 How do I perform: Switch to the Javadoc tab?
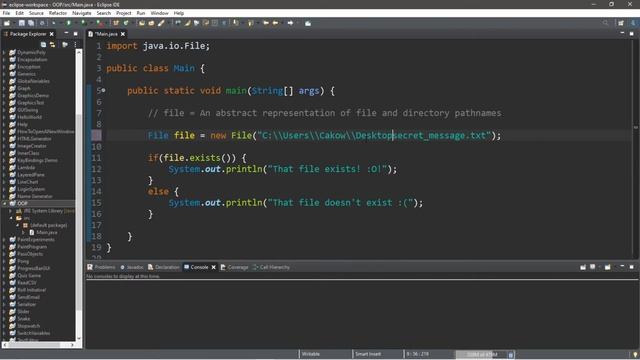(x=131, y=267)
